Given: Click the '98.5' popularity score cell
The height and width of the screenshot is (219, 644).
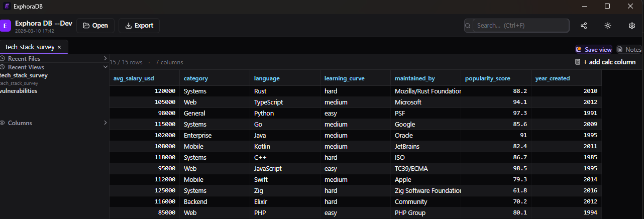Looking at the screenshot, I should tap(496, 169).
